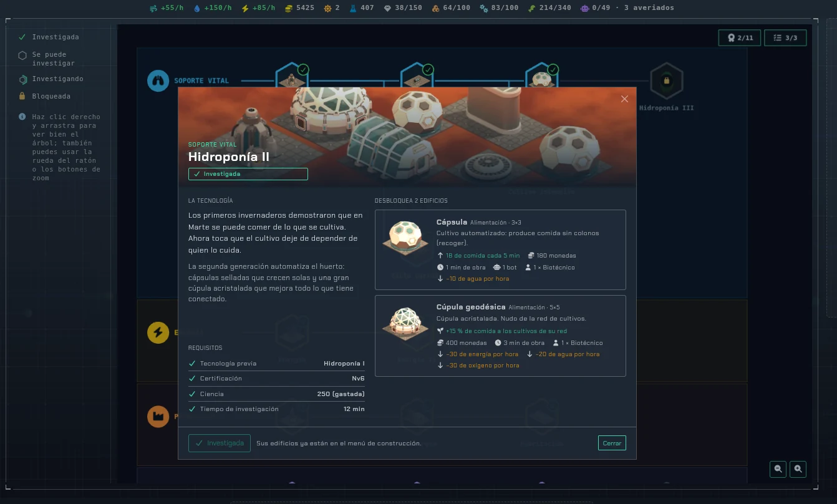Select the Soporte Vital lungs icon
837x504 pixels.
pos(158,80)
